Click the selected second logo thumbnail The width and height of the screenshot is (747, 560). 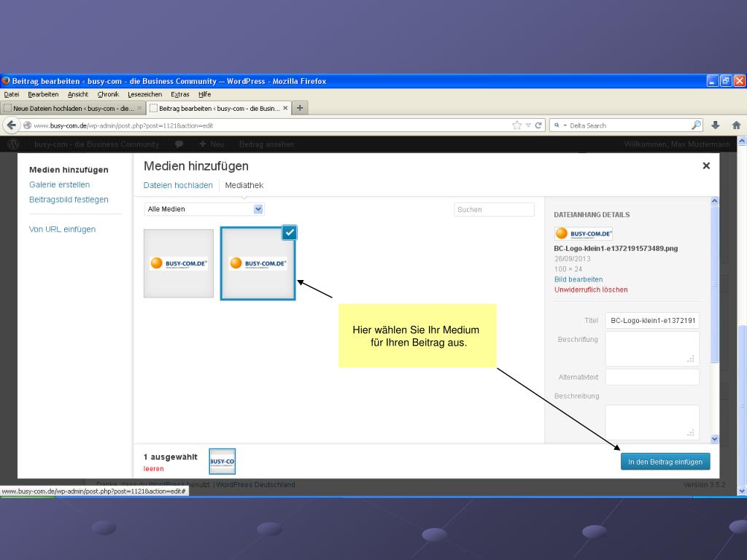[258, 263]
